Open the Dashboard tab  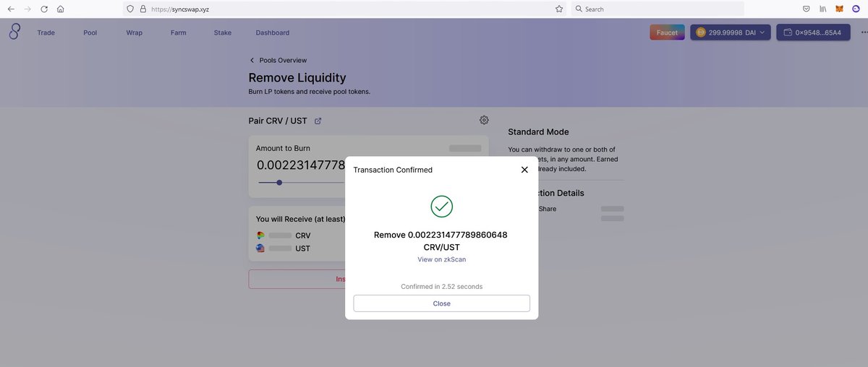273,33
